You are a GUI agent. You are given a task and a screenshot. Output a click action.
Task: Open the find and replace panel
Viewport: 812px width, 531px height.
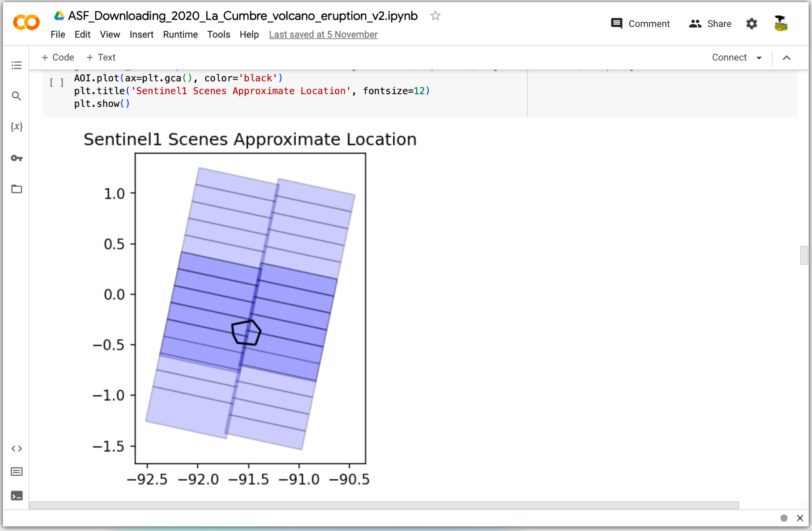[x=17, y=96]
